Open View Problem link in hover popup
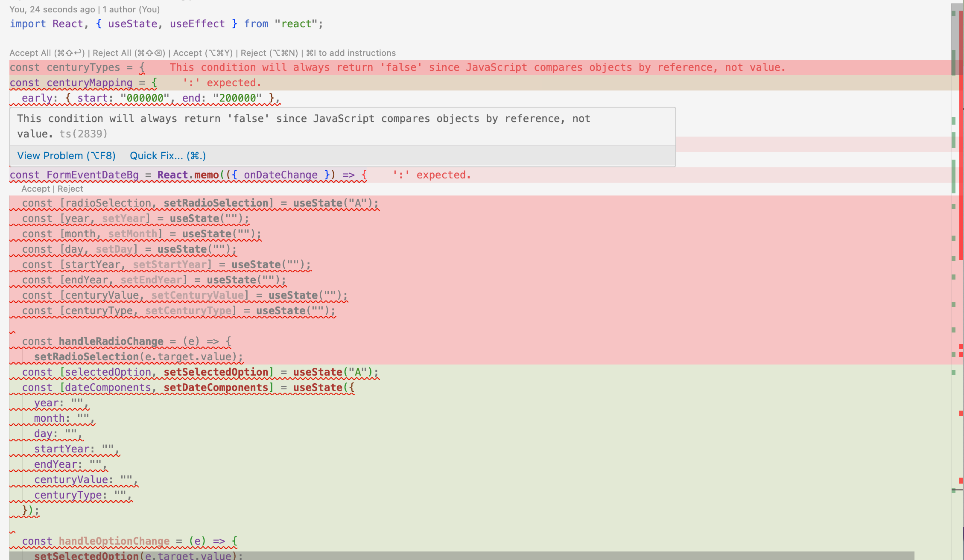The width and height of the screenshot is (964, 560). click(x=66, y=156)
